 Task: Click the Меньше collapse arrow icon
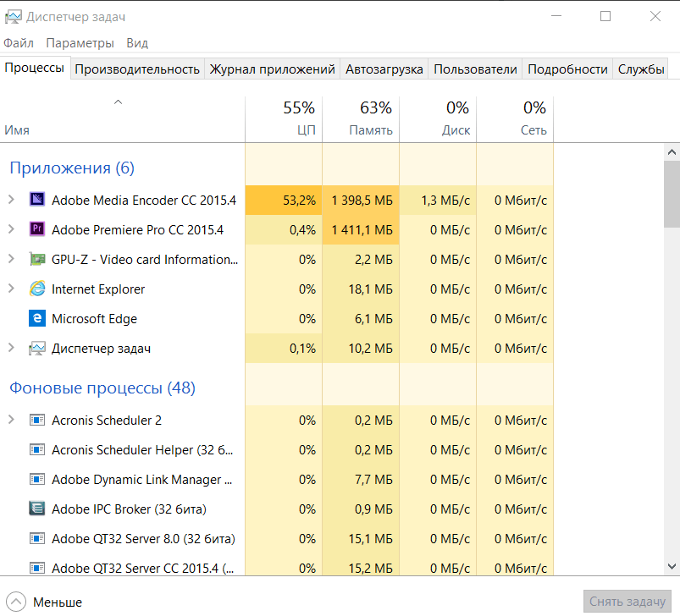16,602
